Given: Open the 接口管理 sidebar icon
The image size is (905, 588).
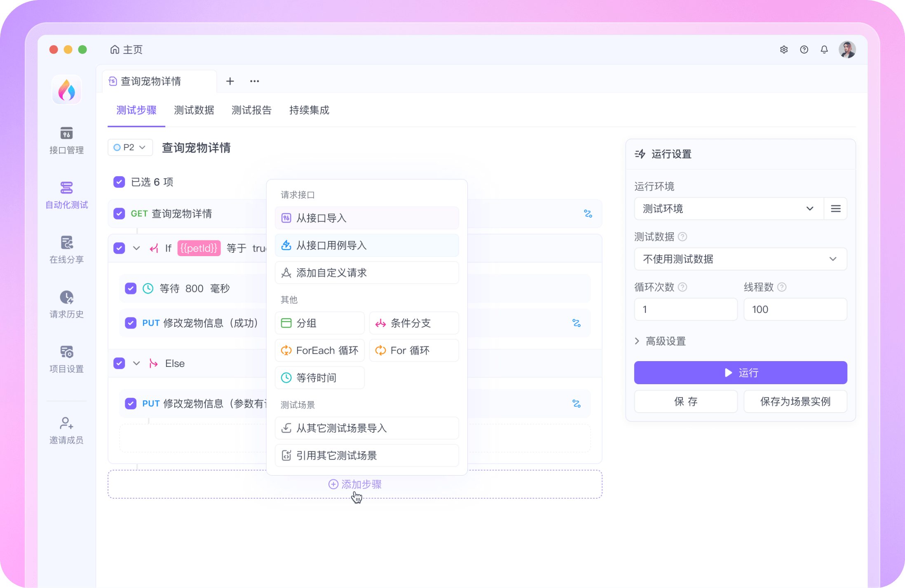Looking at the screenshot, I should click(x=66, y=140).
